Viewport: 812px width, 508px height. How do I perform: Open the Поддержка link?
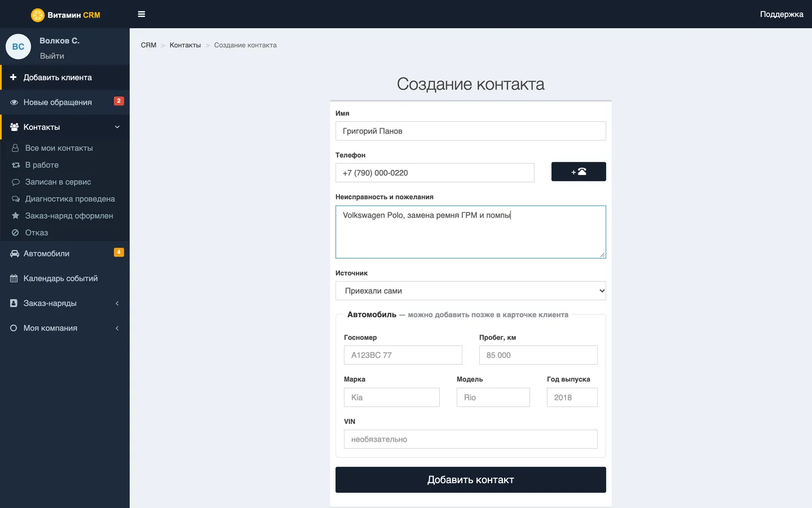point(782,14)
